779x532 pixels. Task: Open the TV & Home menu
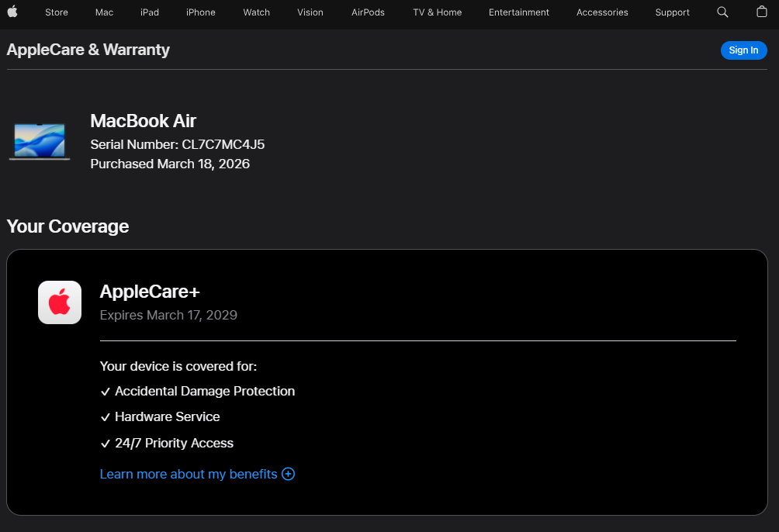click(437, 12)
